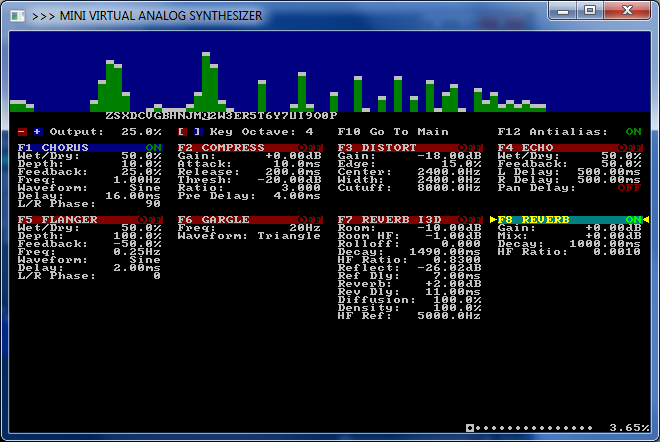Click the blue plus Output icon

coord(38,131)
